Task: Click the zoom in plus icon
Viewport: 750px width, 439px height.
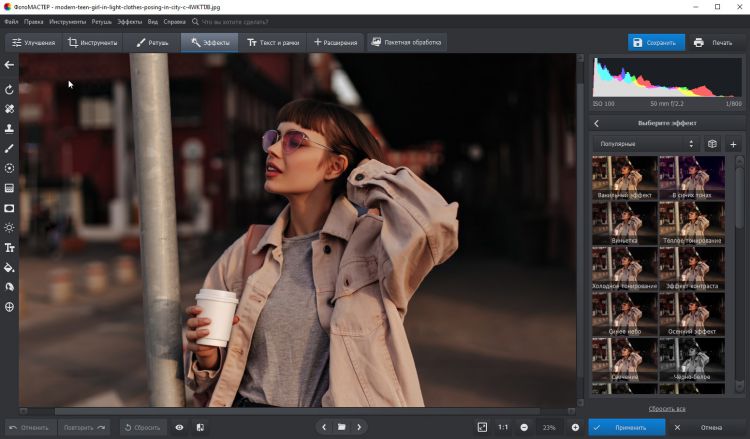Action: (575, 427)
